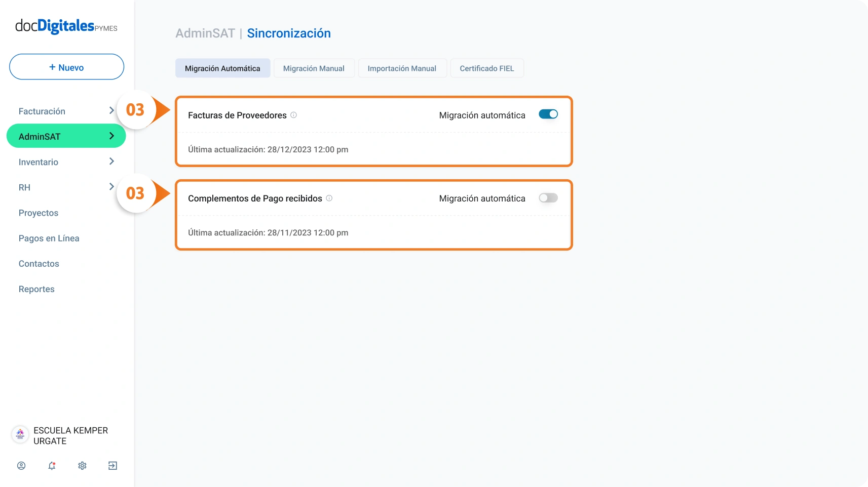
Task: Open settings gear icon
Action: coord(82,466)
